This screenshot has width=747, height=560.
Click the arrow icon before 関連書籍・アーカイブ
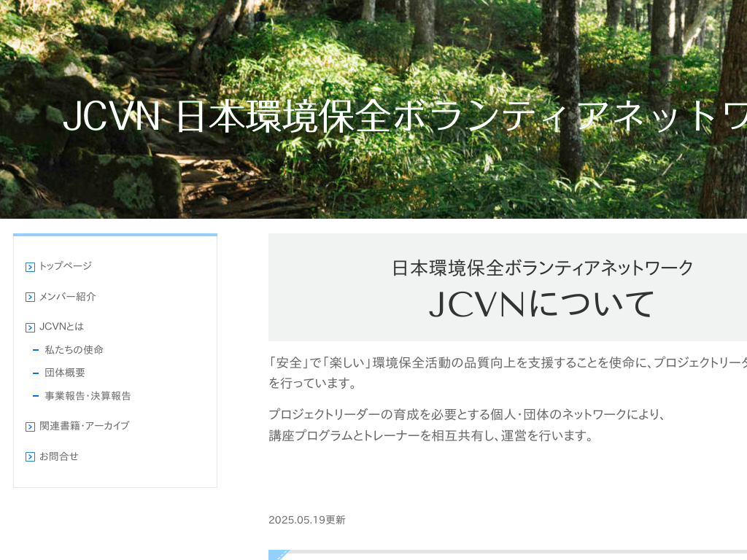tap(30, 426)
